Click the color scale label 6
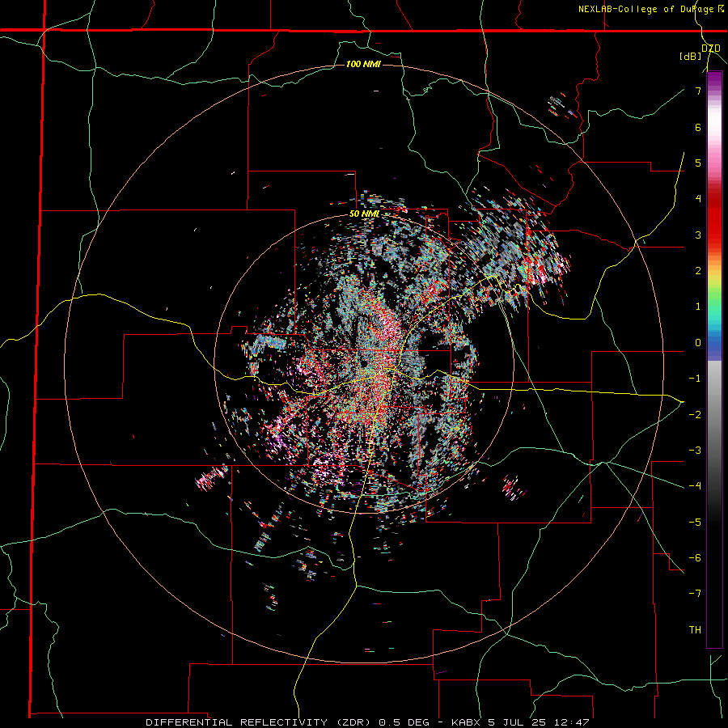This screenshot has width=728, height=728. click(698, 127)
